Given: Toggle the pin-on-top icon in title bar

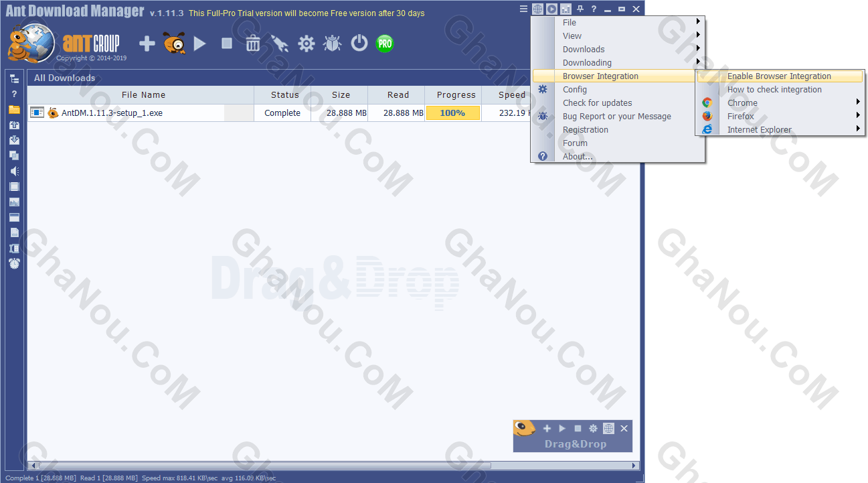Looking at the screenshot, I should click(x=580, y=9).
